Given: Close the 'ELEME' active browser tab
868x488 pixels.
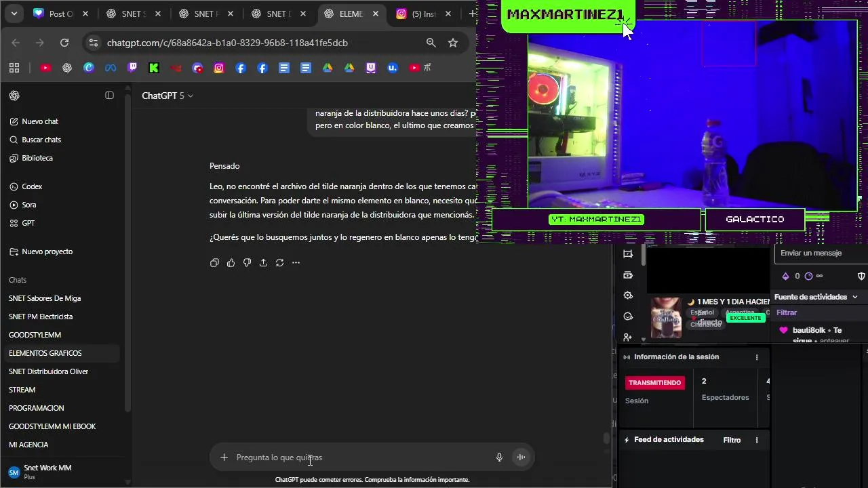Looking at the screenshot, I should click(376, 14).
